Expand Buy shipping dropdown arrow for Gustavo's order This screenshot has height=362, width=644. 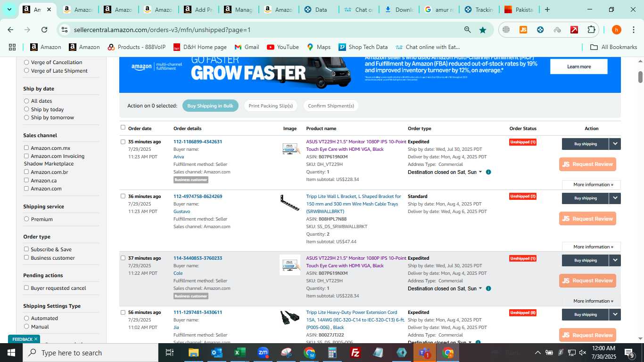point(615,198)
